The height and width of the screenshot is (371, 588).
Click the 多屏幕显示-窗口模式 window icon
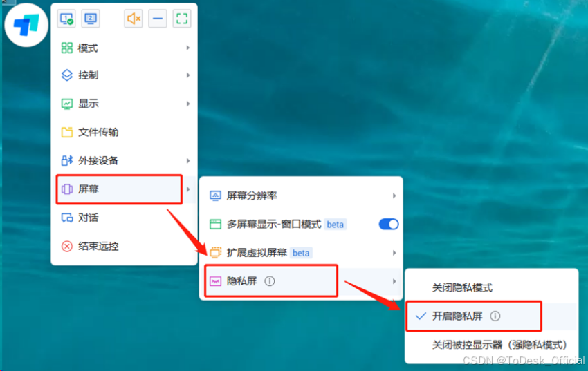pos(215,225)
